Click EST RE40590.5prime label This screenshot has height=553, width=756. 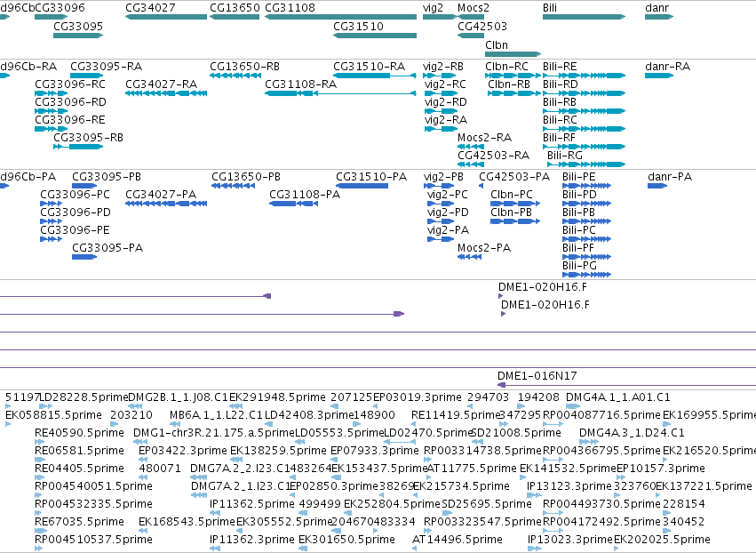point(80,432)
